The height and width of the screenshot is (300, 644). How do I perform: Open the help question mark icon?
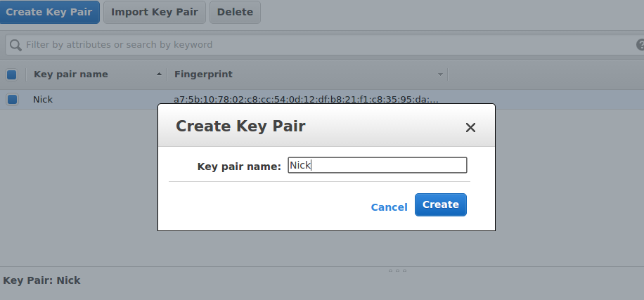click(640, 45)
